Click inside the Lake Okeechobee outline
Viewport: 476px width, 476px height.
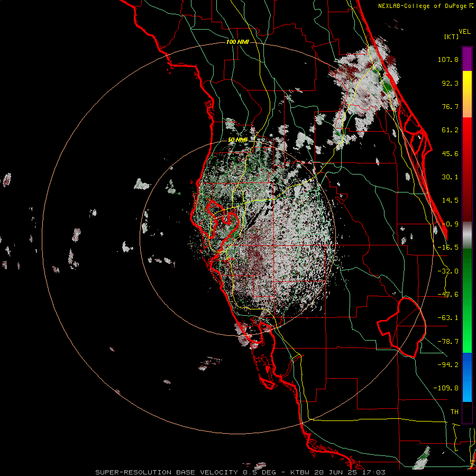tap(405, 326)
